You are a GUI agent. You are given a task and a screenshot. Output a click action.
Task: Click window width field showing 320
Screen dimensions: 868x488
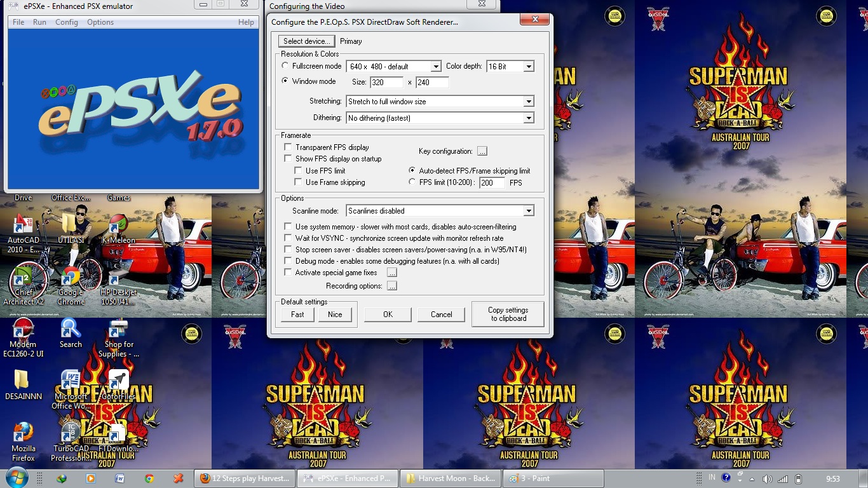pos(386,82)
